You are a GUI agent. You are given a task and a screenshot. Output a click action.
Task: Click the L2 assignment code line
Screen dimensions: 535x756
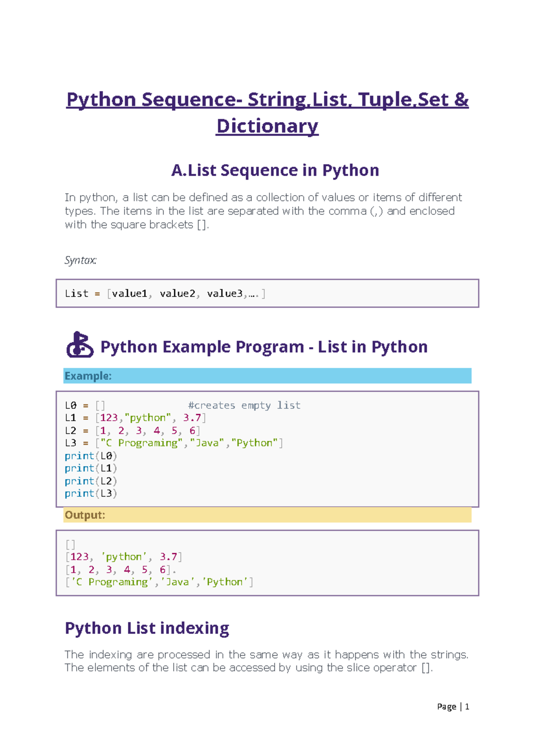132,431
